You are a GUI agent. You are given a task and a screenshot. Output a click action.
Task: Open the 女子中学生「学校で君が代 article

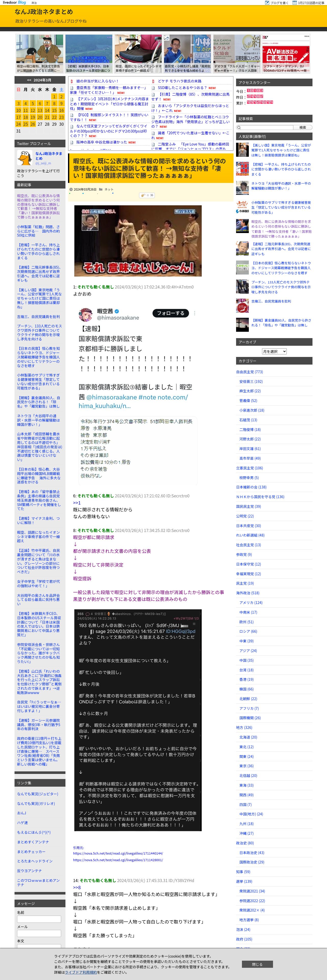click(38, 584)
